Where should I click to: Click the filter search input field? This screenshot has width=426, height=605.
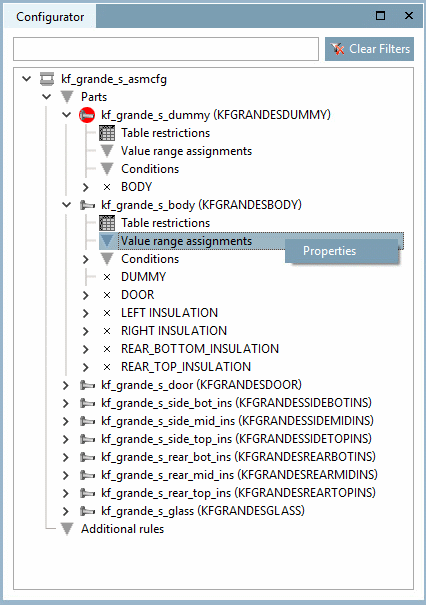[x=166, y=49]
